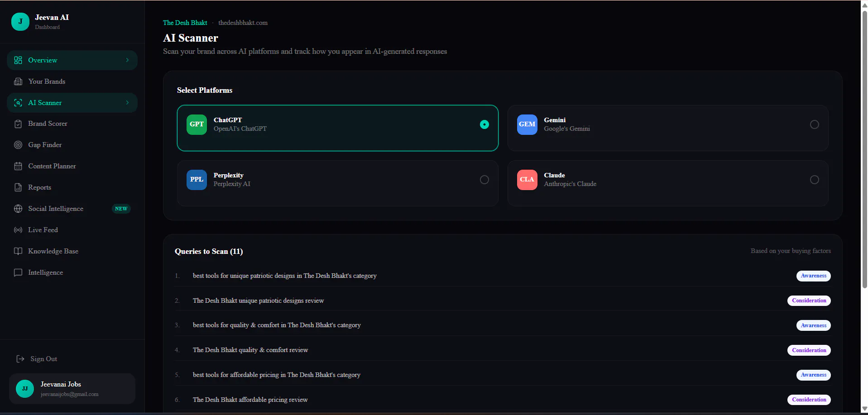Screen dimensions: 868x415
Task: Click the JJ user avatar
Action: (25, 389)
